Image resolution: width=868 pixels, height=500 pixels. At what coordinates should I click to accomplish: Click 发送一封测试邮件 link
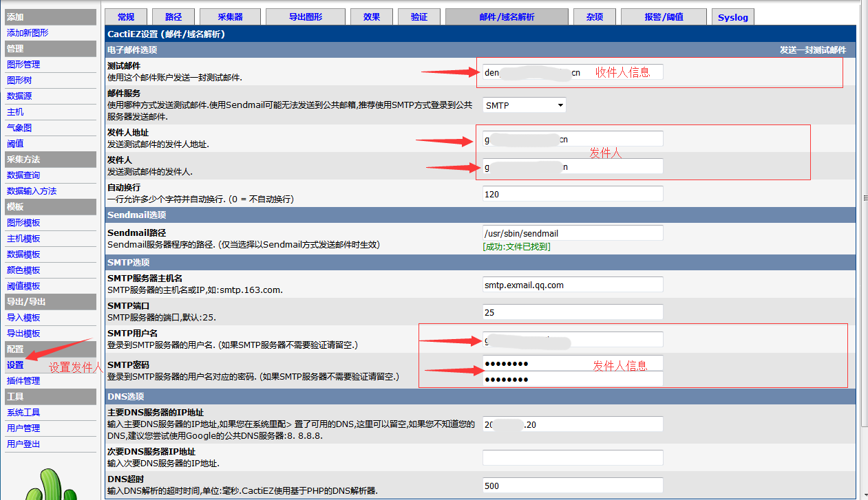point(812,50)
